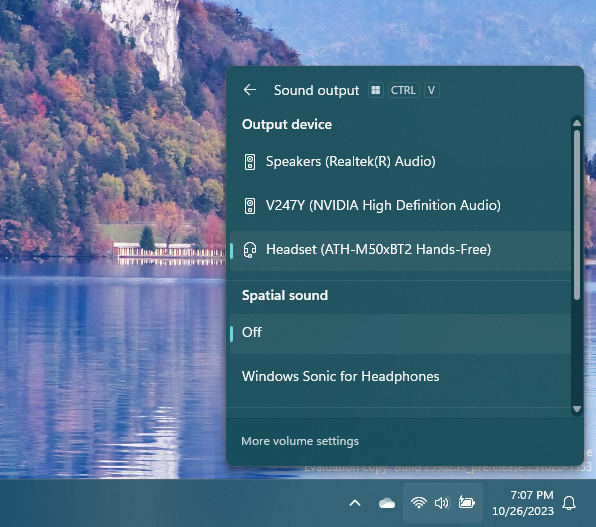Click the volume speaker tray icon
The height and width of the screenshot is (527, 596).
442,503
